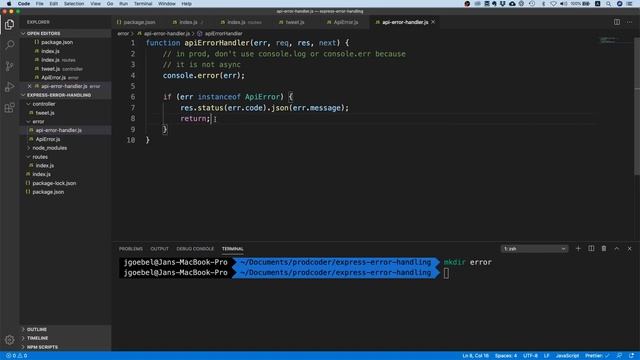Collapse the routes folder
This screenshot has height=360, width=640.
[40, 157]
